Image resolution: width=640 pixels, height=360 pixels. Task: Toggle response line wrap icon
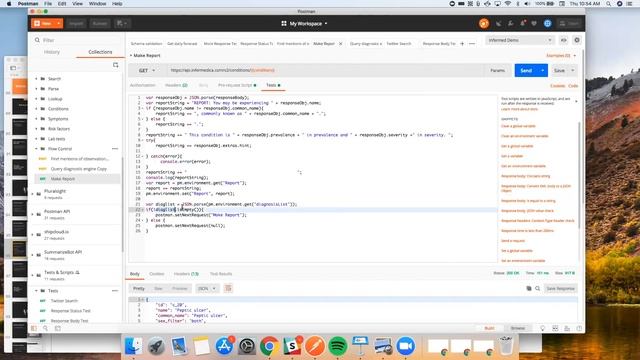pyautogui.click(x=228, y=289)
